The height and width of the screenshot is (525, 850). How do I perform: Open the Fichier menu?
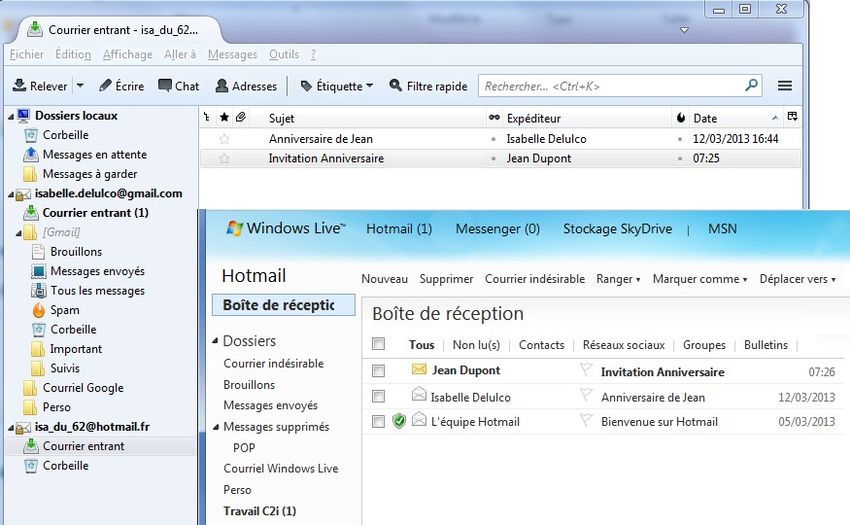27,54
